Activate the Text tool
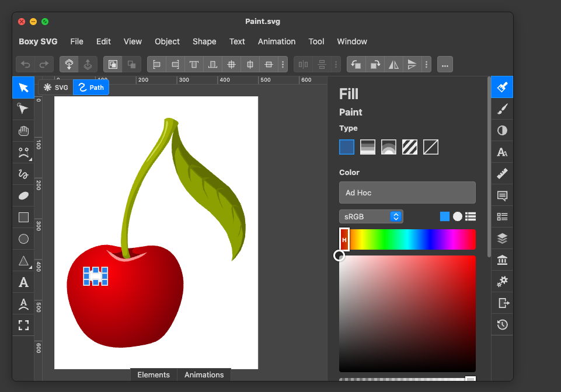561x392 pixels. tap(23, 282)
